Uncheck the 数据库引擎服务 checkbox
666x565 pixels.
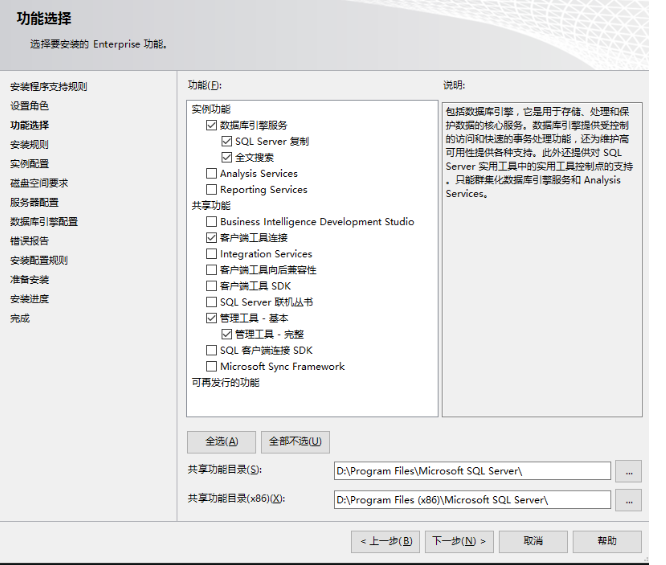click(x=211, y=125)
